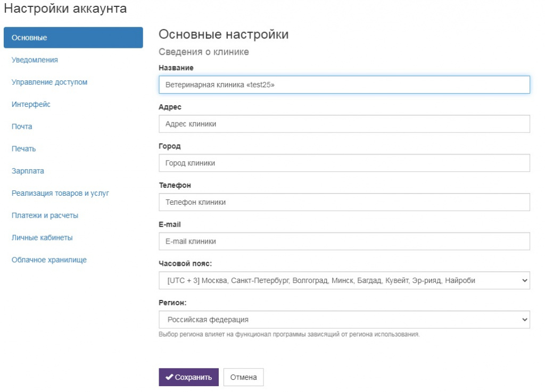
Task: Select Реализация товаров и услуг
Action: pos(60,193)
